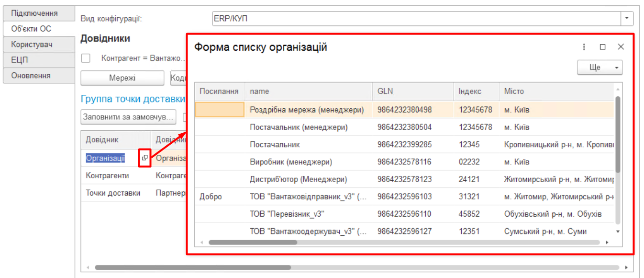Viewport: 644px width, 278px height.
Task: Go to the Оновлення tab
Action: coord(38,76)
